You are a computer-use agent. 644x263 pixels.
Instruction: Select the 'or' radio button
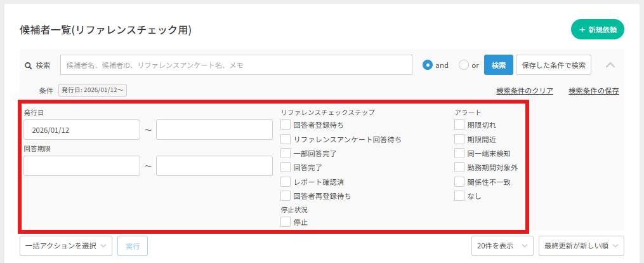(463, 65)
